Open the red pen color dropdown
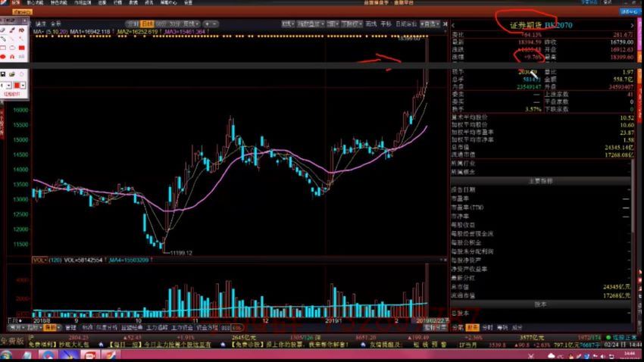 (23, 86)
